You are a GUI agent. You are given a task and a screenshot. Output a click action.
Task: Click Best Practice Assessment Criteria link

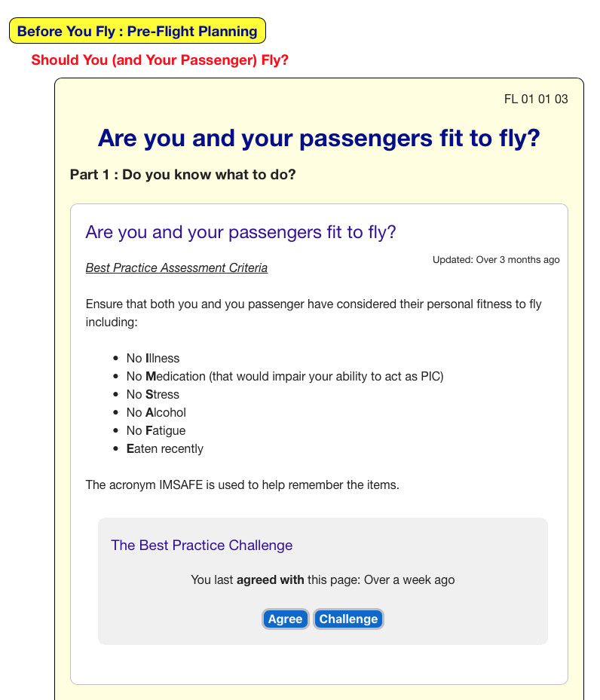pos(176,268)
